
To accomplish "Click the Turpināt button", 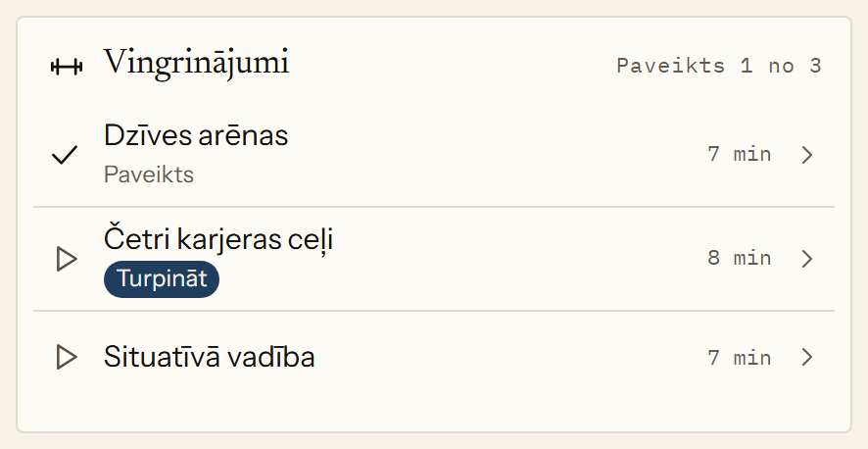I will tap(162, 279).
